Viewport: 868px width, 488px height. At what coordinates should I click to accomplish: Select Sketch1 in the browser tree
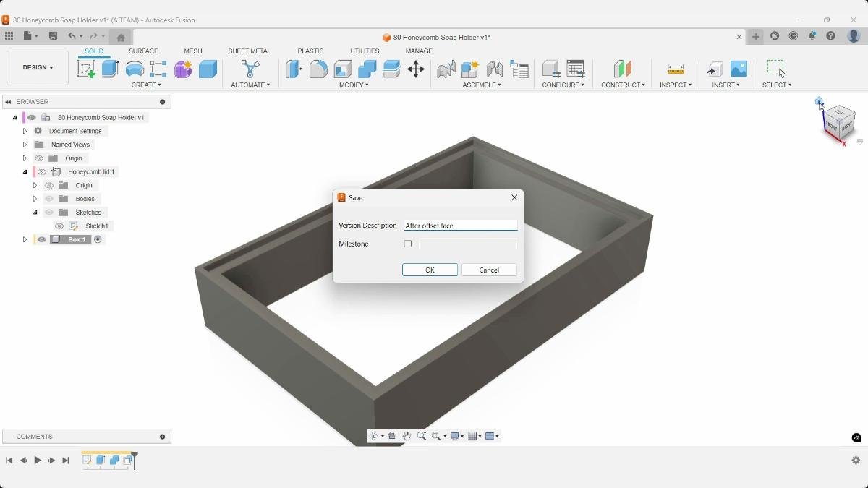click(97, 226)
